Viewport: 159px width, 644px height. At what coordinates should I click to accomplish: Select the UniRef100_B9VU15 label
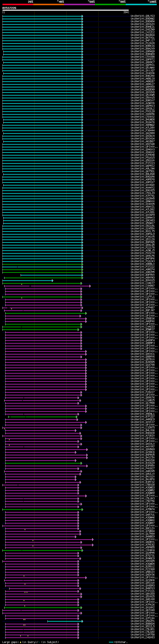143,280
